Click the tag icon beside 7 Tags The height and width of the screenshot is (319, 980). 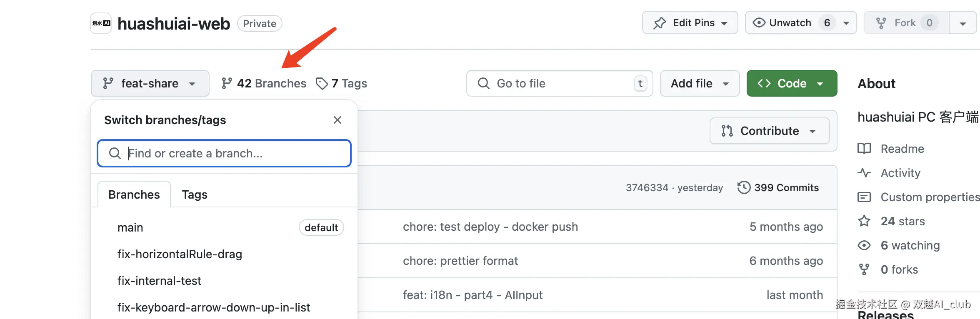(322, 84)
